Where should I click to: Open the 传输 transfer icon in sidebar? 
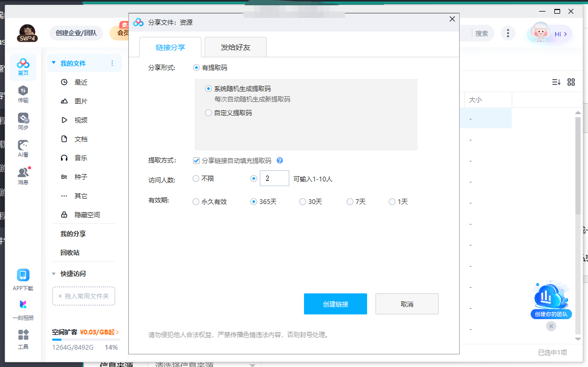coord(23,91)
